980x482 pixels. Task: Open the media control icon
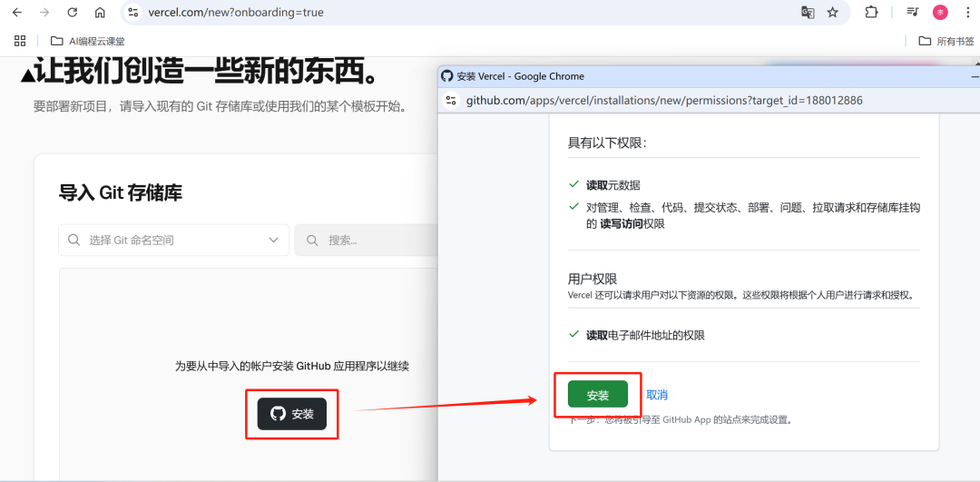[x=913, y=13]
